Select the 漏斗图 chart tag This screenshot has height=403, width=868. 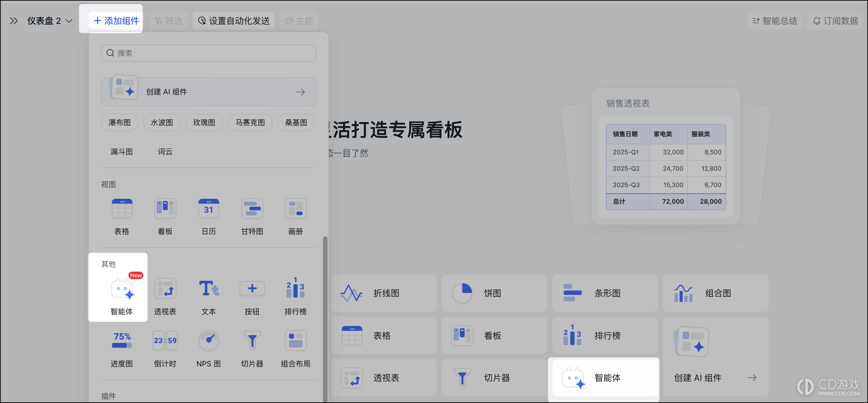tap(122, 151)
